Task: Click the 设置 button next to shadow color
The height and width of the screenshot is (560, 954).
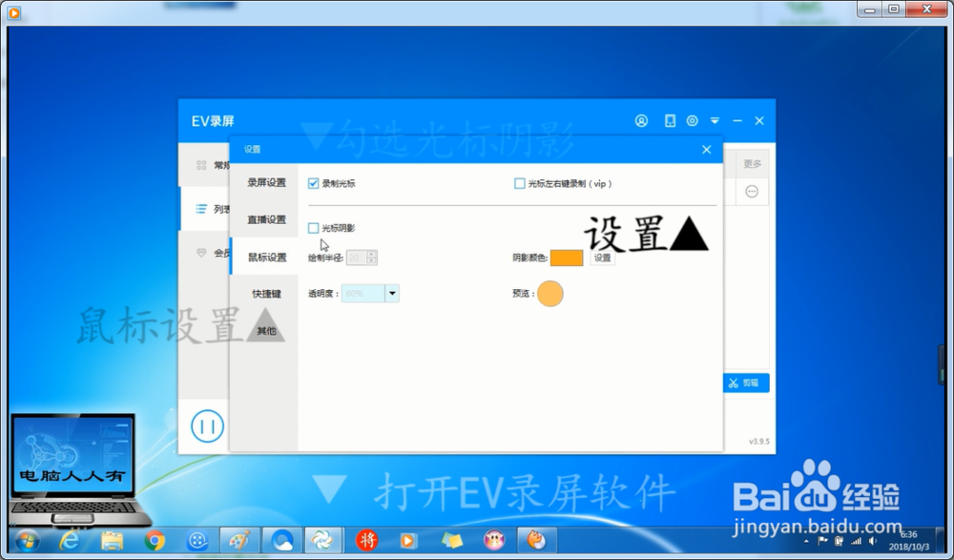Action: click(x=602, y=258)
